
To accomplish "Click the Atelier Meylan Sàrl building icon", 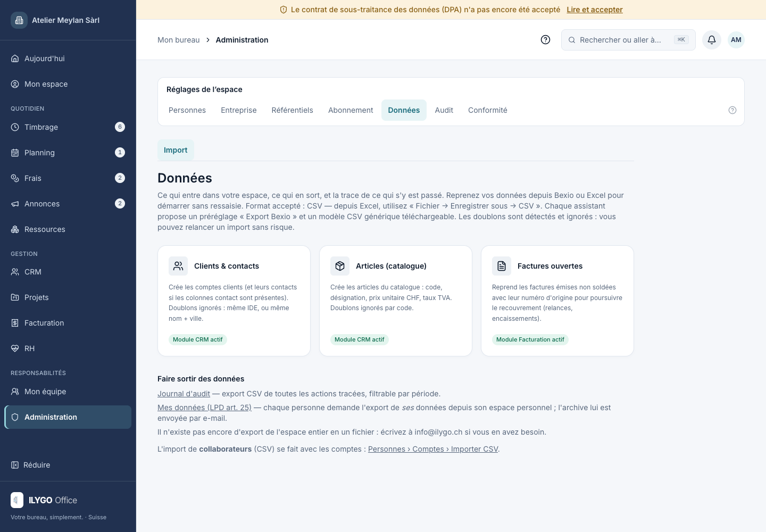I will (x=19, y=20).
